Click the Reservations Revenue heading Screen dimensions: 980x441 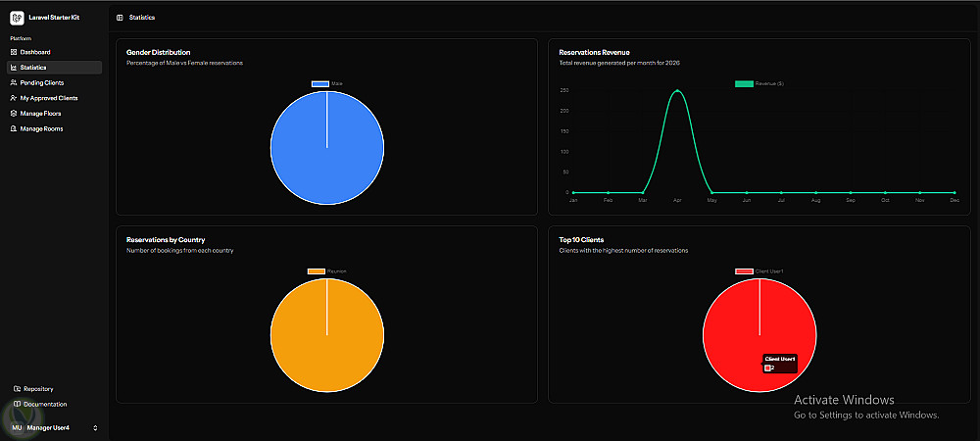pos(594,53)
